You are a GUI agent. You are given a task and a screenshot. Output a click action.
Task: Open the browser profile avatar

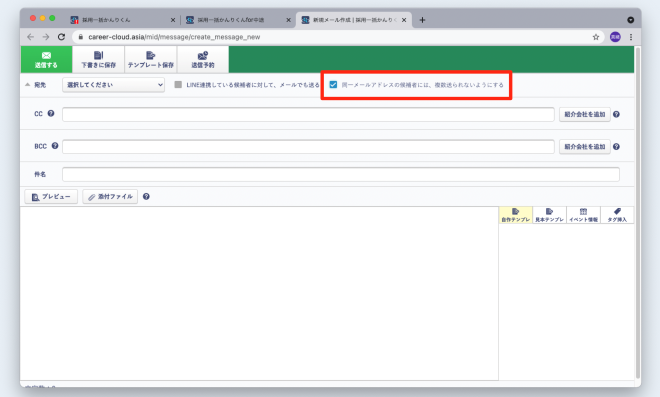pos(615,37)
